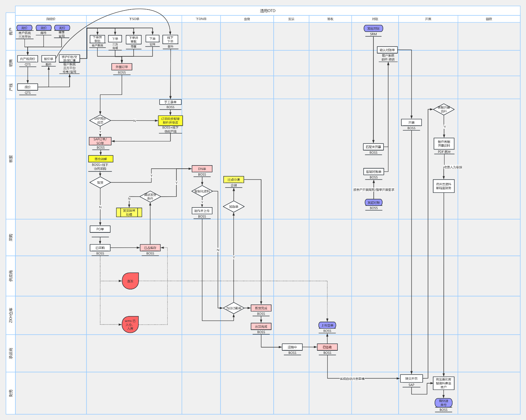This screenshot has width=526, height=420.
Task: Select the yellow 过点申请 box
Action: click(x=233, y=180)
